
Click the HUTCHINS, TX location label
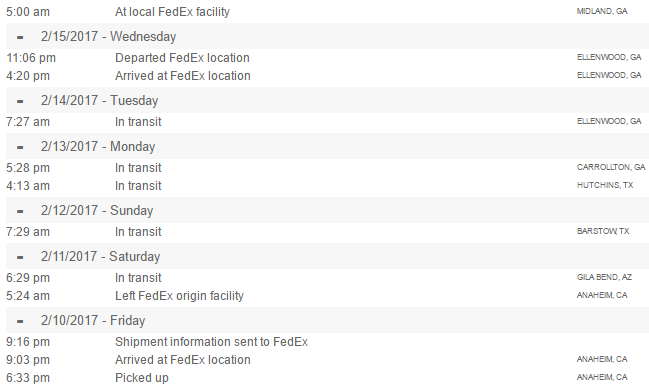click(605, 185)
